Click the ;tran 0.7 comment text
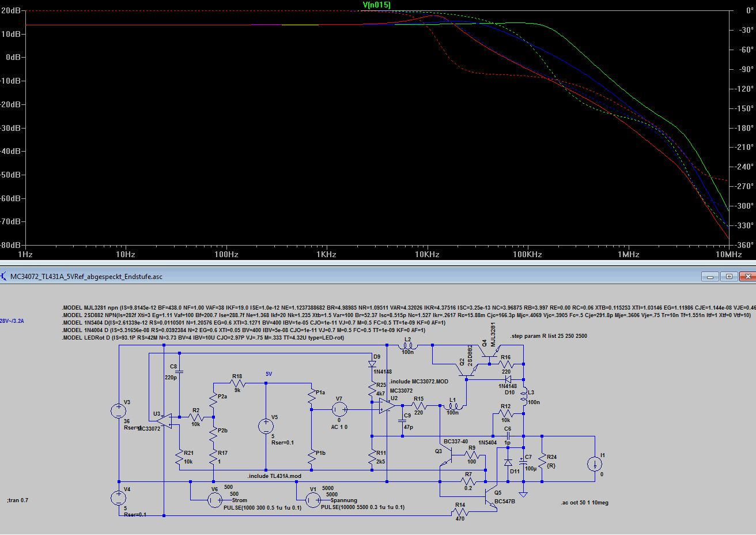The height and width of the screenshot is (535, 756). (x=17, y=500)
